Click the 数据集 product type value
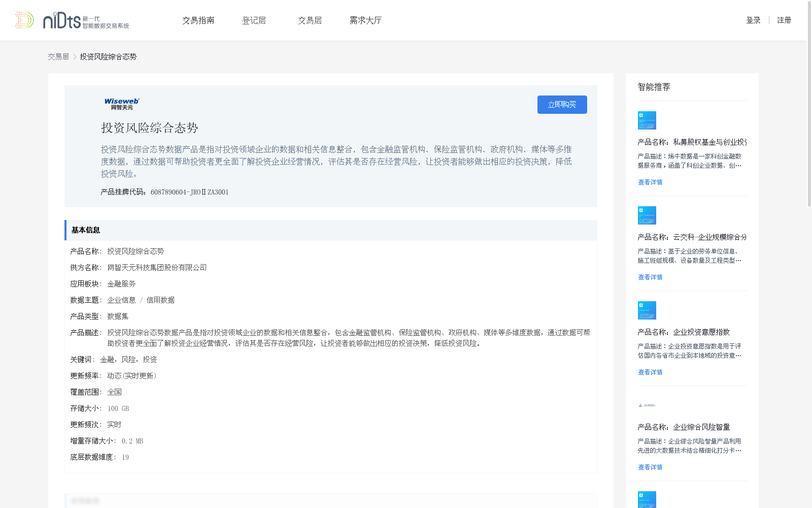Screen dimensions: 812x508 click(118, 316)
